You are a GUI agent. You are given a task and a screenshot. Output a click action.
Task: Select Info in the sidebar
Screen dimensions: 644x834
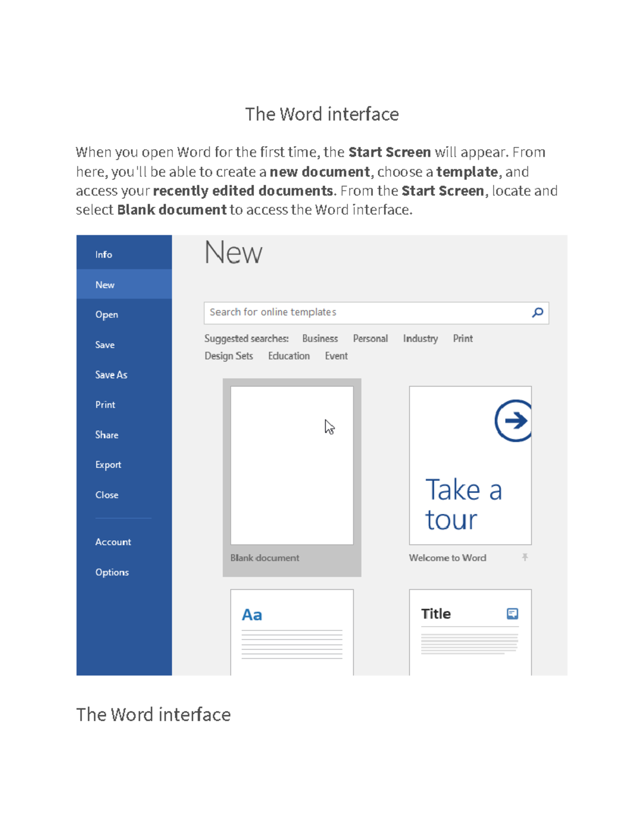(103, 254)
